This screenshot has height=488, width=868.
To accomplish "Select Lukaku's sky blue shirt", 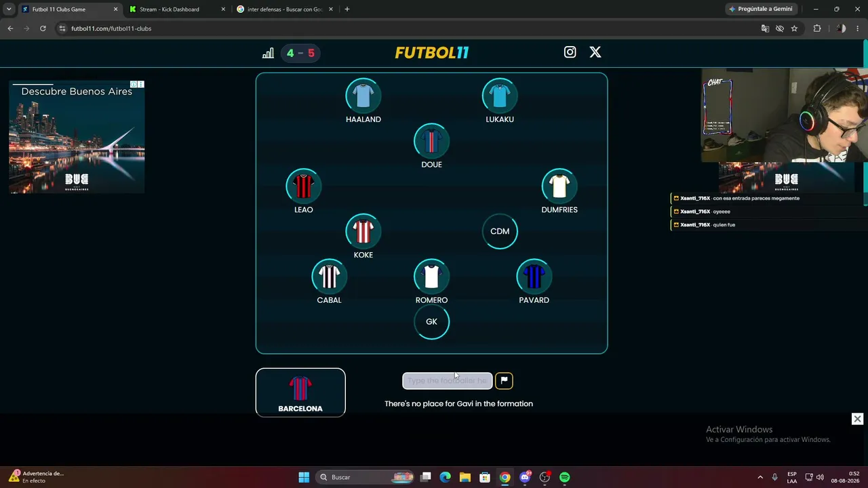I will tap(500, 96).
